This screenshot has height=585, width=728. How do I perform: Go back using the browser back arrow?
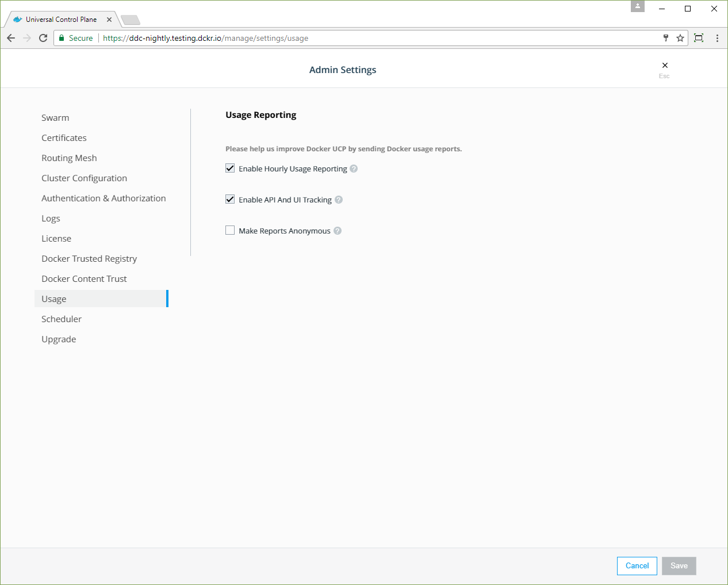tap(10, 38)
